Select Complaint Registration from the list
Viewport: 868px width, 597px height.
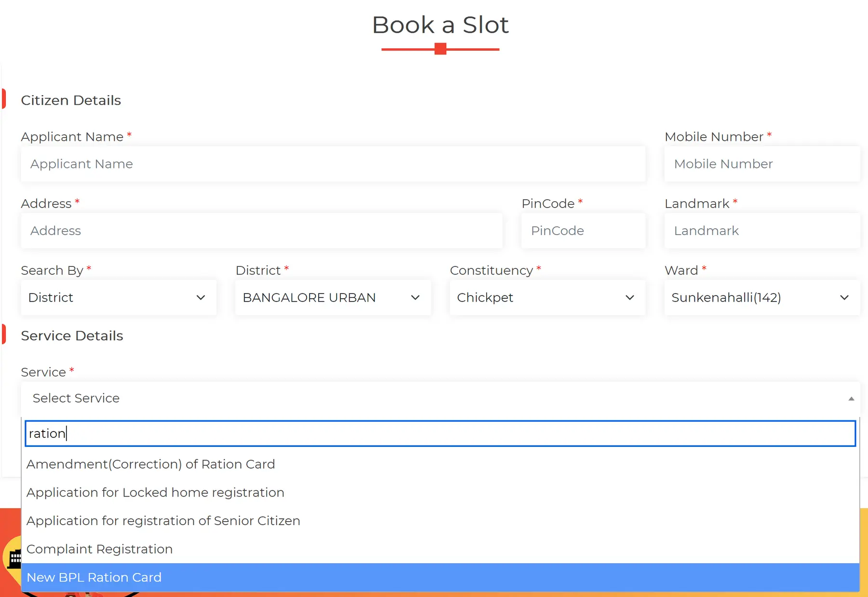point(100,549)
